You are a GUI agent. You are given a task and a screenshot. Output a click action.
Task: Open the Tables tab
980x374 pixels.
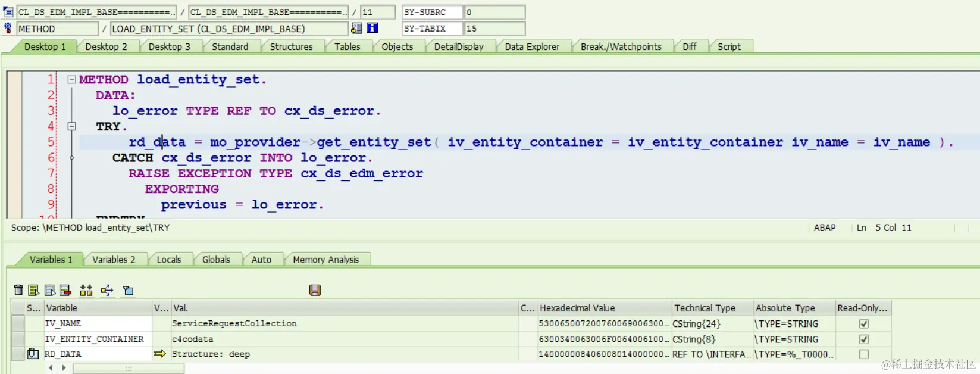coord(347,46)
